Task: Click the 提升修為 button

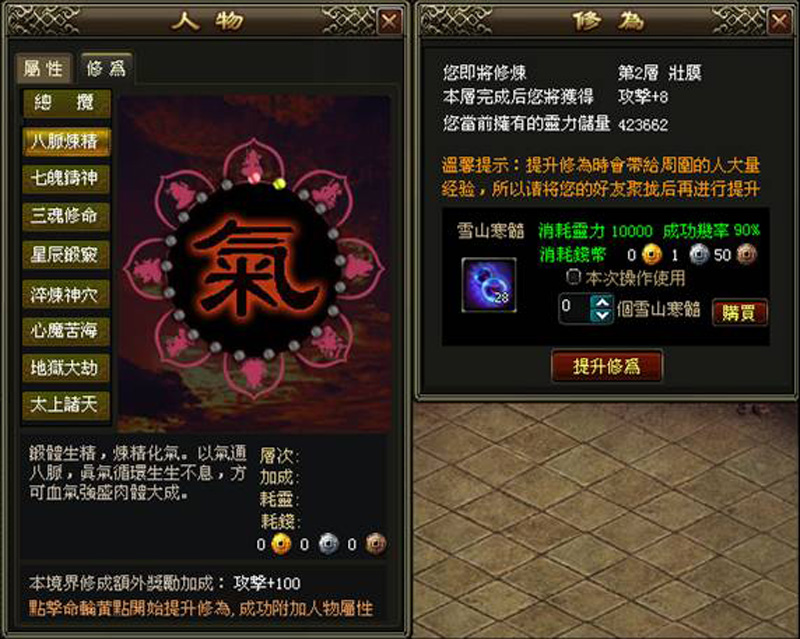Action: point(607,365)
